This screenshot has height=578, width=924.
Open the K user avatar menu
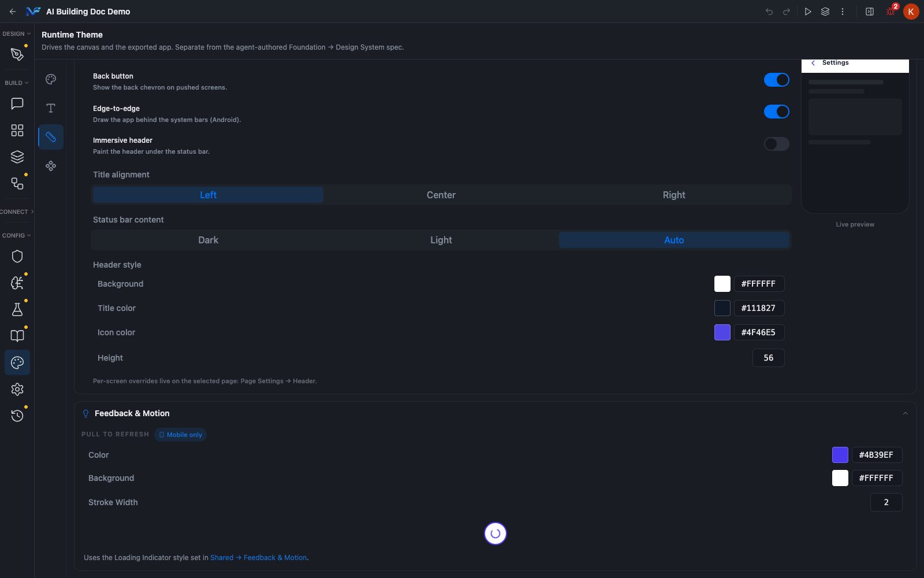pyautogui.click(x=911, y=12)
